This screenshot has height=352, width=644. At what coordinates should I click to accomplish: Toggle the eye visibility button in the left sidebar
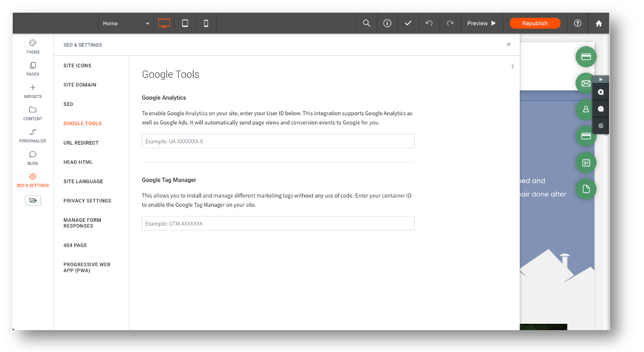[33, 200]
